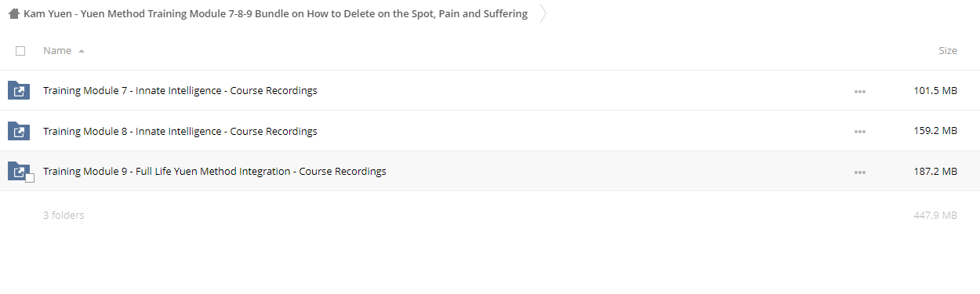The image size is (980, 294).
Task: Click the sort arrow next to Name
Action: click(x=82, y=51)
